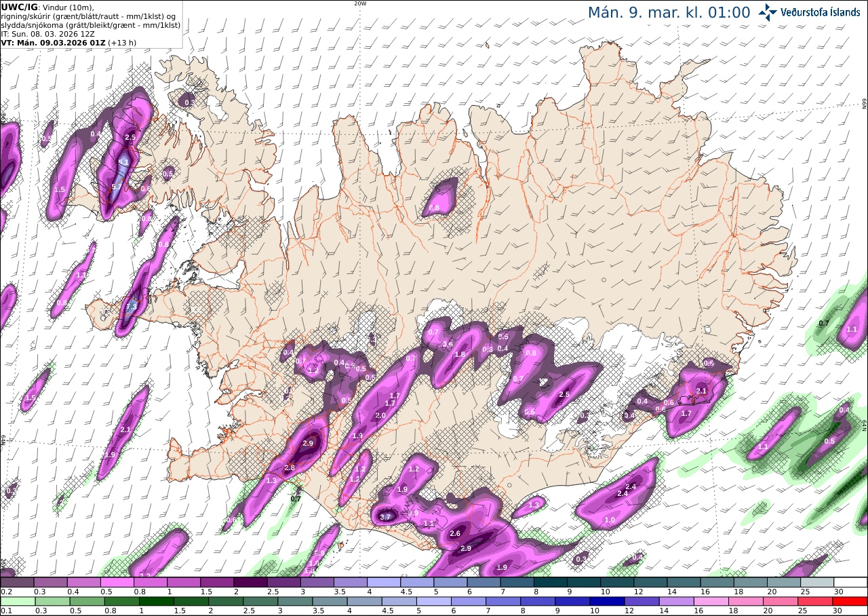Click the 1.8 precipitation value on the map
868x616 pixels.
click(x=460, y=354)
